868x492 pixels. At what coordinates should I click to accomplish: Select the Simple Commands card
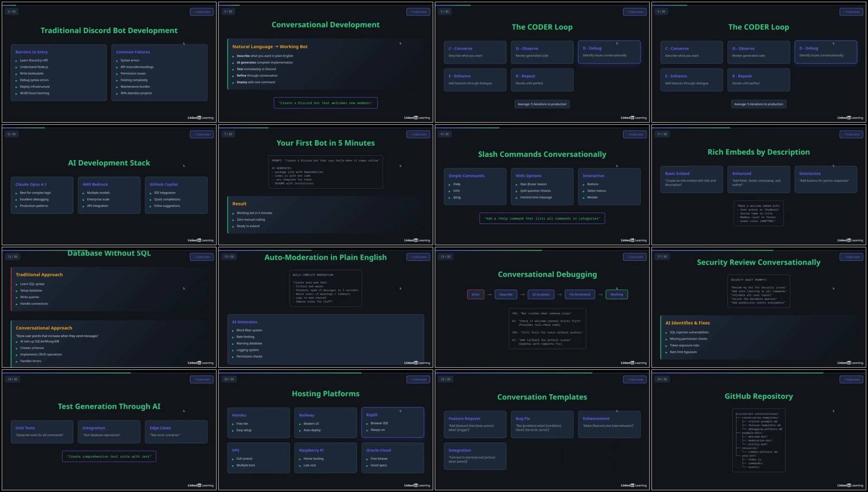[x=475, y=186]
